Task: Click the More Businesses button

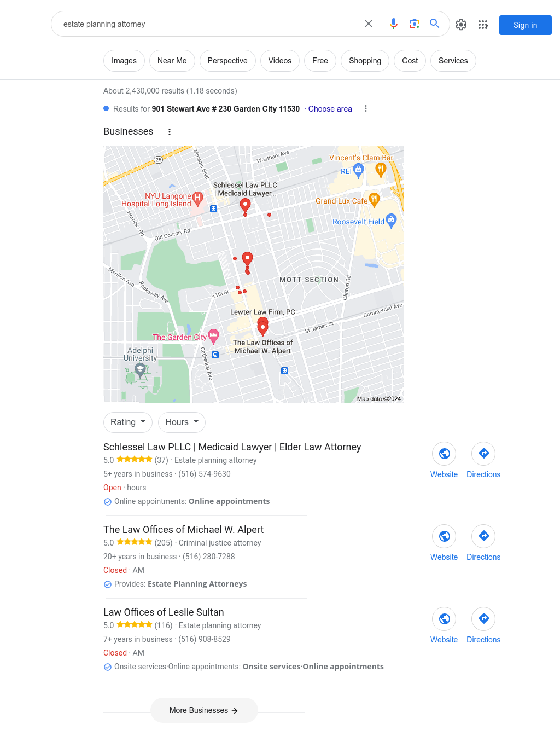Action: pyautogui.click(x=204, y=710)
